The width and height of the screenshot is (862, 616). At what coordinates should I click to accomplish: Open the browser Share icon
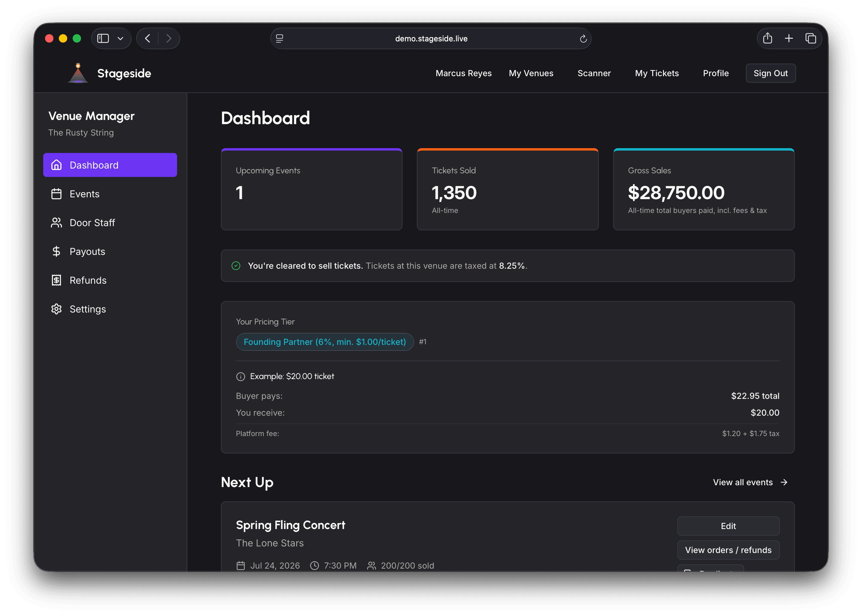pyautogui.click(x=767, y=38)
